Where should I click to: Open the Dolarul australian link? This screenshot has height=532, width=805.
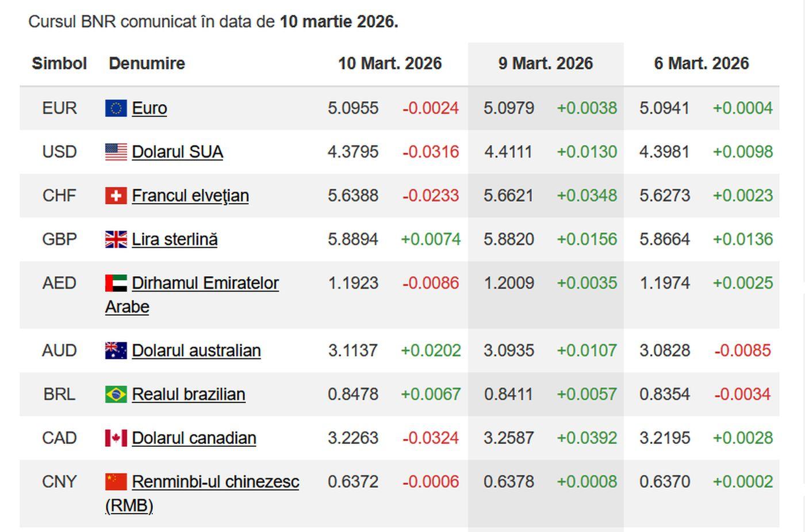pos(196,350)
